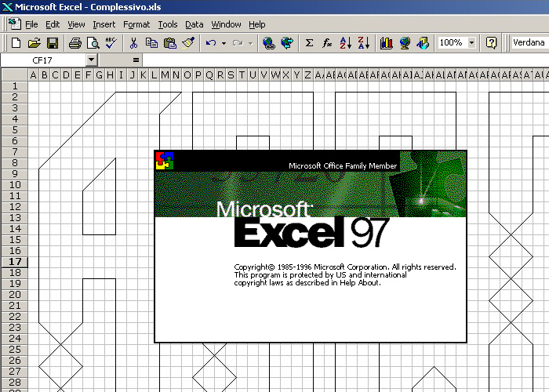Show the Web toolbar icon
This screenshot has height=392, width=549.
coord(287,43)
